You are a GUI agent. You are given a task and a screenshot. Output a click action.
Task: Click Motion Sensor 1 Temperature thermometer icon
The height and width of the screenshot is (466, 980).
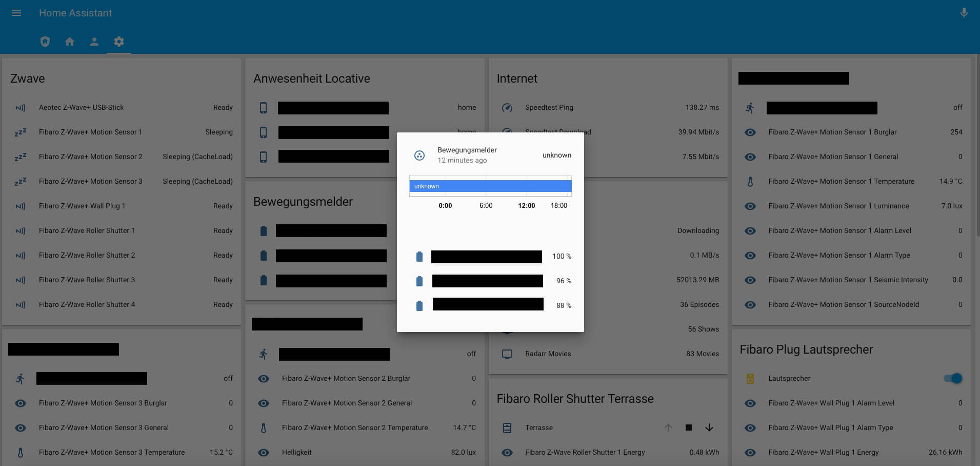(x=750, y=182)
